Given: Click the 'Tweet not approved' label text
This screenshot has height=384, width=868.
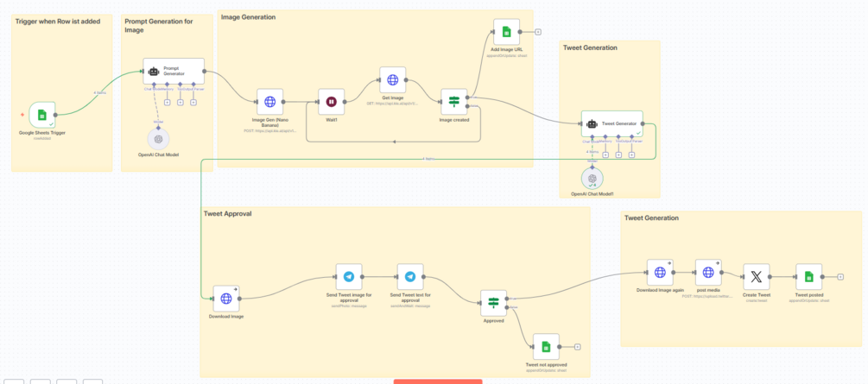Looking at the screenshot, I should point(546,365).
